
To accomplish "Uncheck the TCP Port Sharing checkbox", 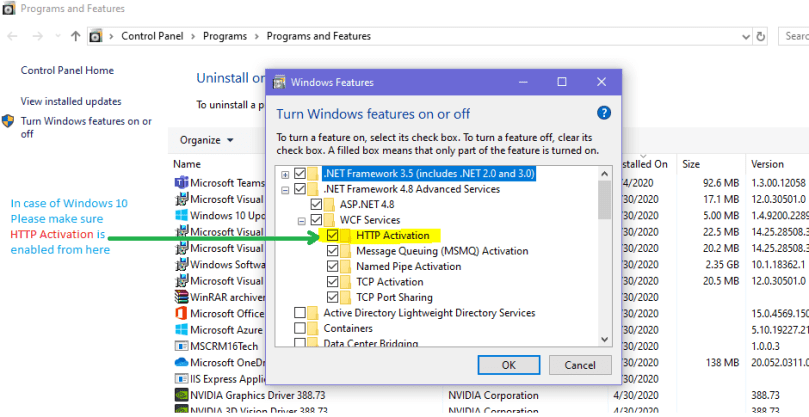I will pyautogui.click(x=333, y=297).
